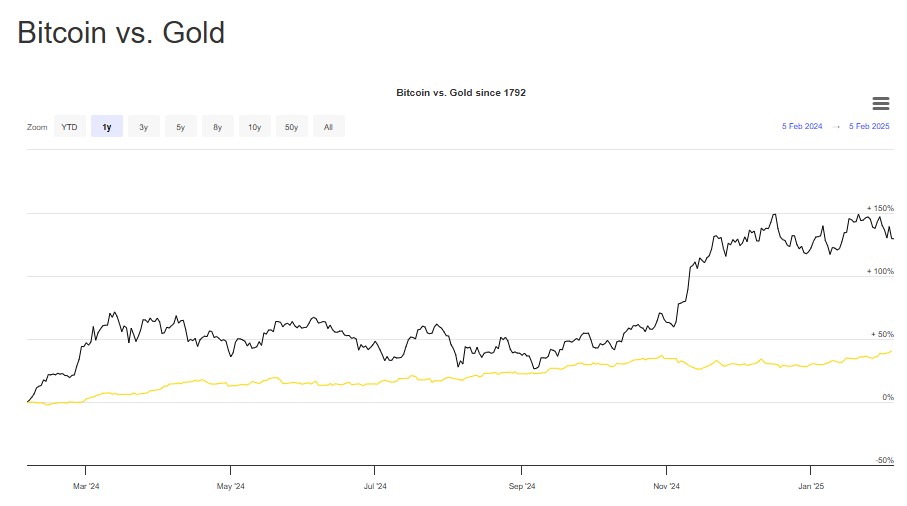
Task: Choose the 1y zoom range
Action: click(x=107, y=127)
